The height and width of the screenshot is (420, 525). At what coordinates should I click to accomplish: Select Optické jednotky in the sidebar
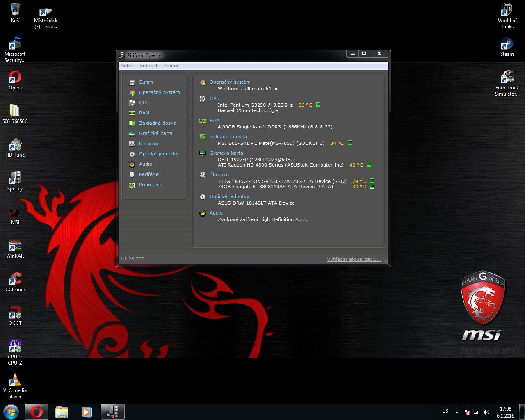point(159,154)
